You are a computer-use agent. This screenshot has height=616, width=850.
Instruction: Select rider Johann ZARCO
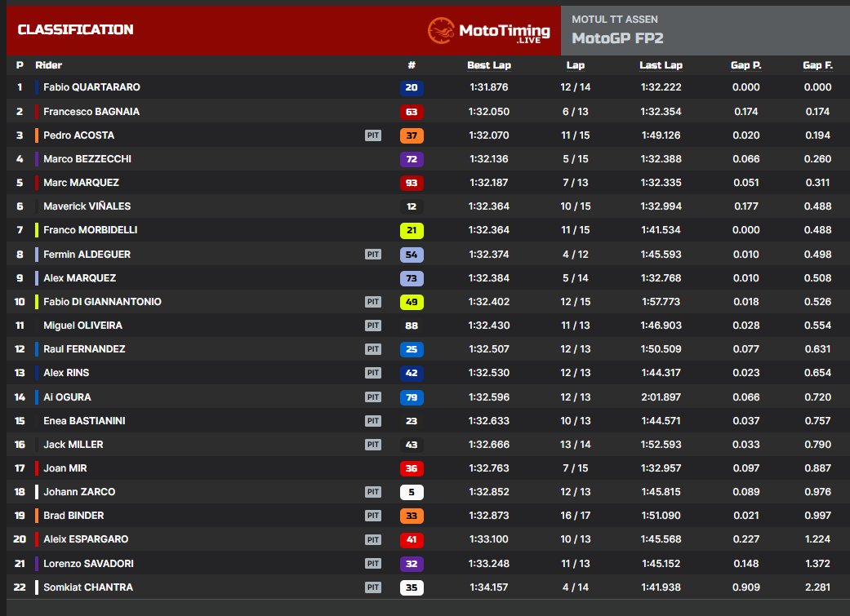pyautogui.click(x=79, y=492)
